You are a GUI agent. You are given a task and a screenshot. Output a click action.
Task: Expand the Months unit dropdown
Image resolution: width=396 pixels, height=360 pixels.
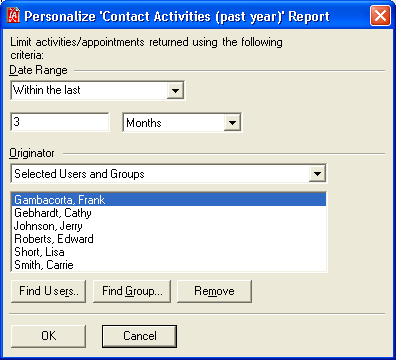coord(232,122)
